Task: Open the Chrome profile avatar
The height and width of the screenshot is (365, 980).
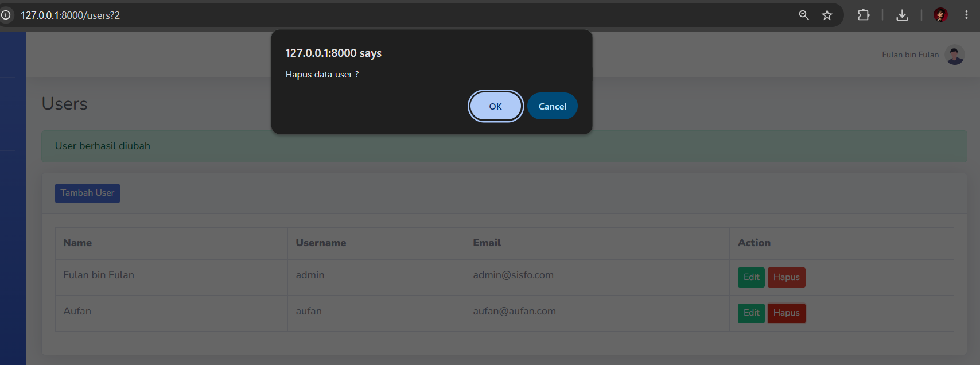Action: click(940, 15)
